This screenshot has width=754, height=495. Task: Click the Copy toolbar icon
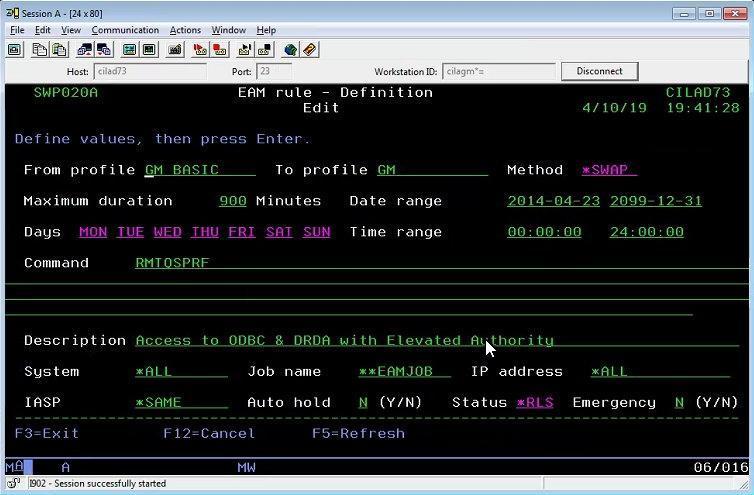pos(39,49)
